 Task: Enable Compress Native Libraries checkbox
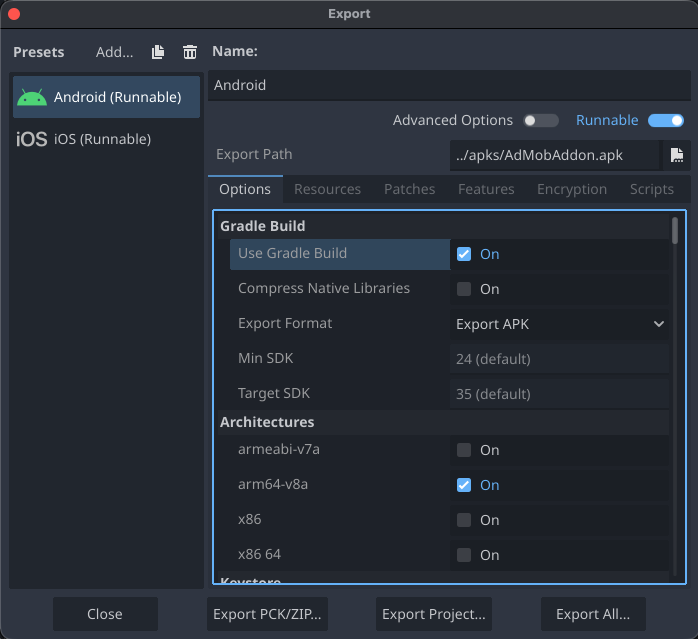tap(464, 289)
